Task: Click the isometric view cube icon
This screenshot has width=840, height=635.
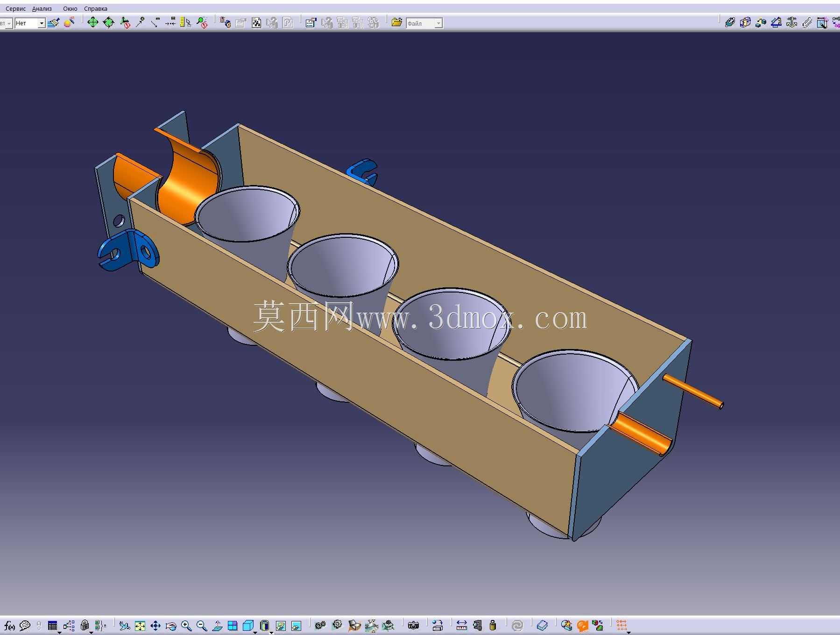Action: [x=248, y=625]
